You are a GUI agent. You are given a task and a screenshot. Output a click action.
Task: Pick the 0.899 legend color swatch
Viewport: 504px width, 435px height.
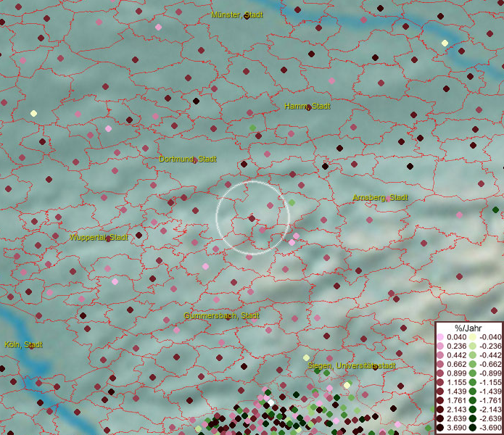(440, 373)
